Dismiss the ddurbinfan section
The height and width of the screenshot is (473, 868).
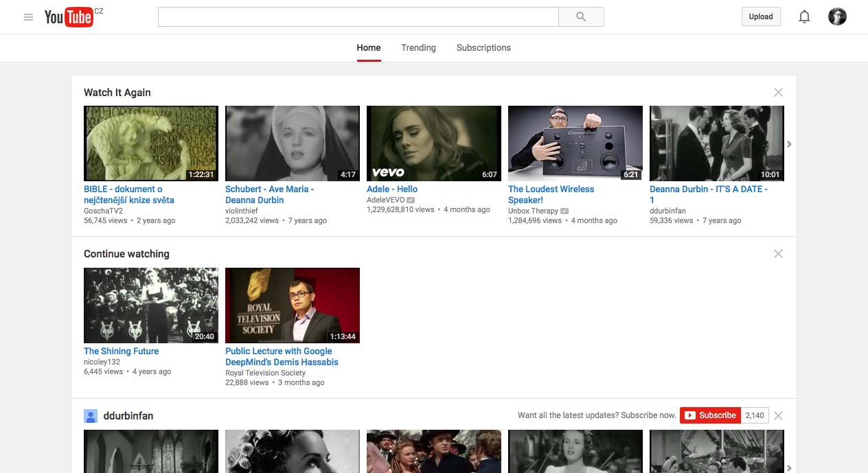(x=778, y=415)
